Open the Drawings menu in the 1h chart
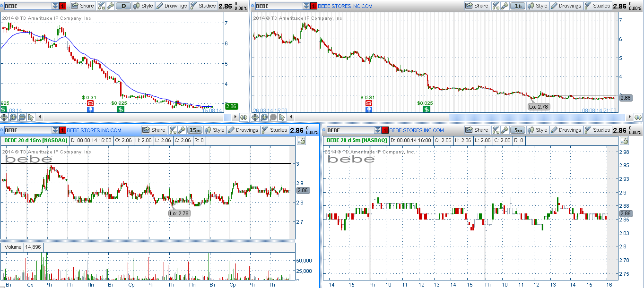644x288 pixels. click(x=566, y=6)
